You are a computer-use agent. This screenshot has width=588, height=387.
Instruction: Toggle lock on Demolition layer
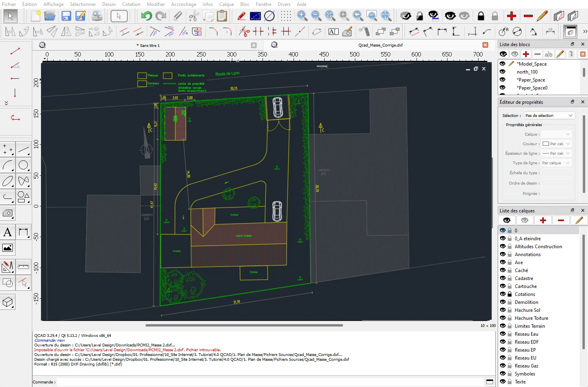pyautogui.click(x=510, y=302)
